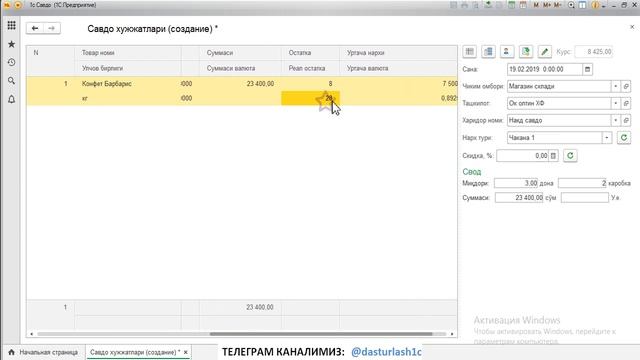Viewport: 640px width, 360px height.
Task: Open Favorites star in sidebar
Action: pyautogui.click(x=11, y=44)
